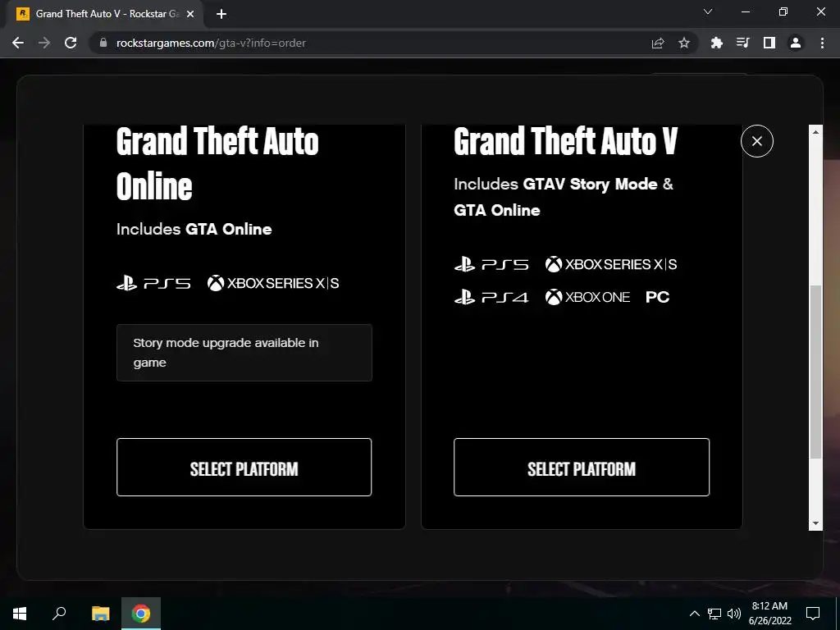840x630 pixels.
Task: View site info via the lock icon
Action: pyautogui.click(x=103, y=43)
